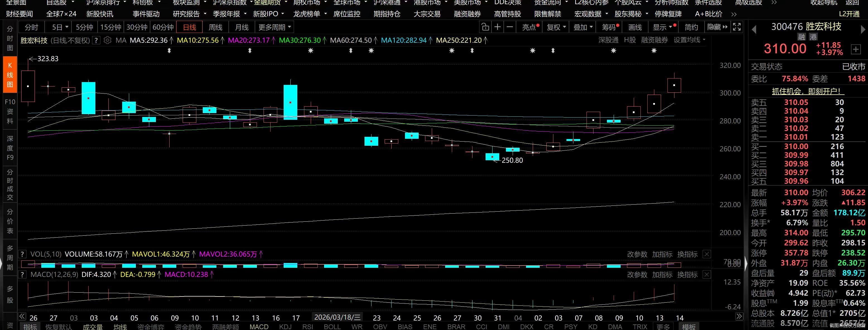Select the KDJ indicator tab
This screenshot has height=330, width=868.
[x=285, y=327]
